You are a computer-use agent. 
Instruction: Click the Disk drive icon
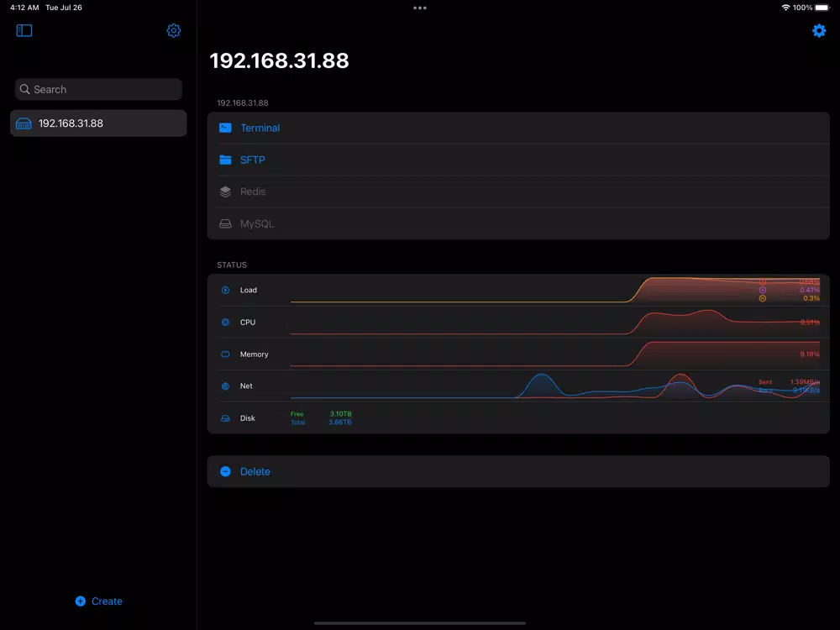(225, 418)
